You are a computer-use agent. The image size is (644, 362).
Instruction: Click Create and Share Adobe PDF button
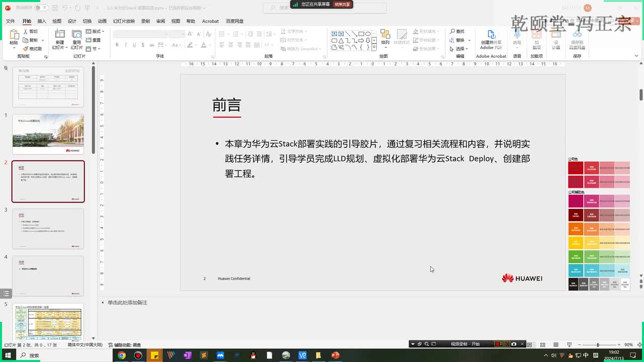point(491,39)
